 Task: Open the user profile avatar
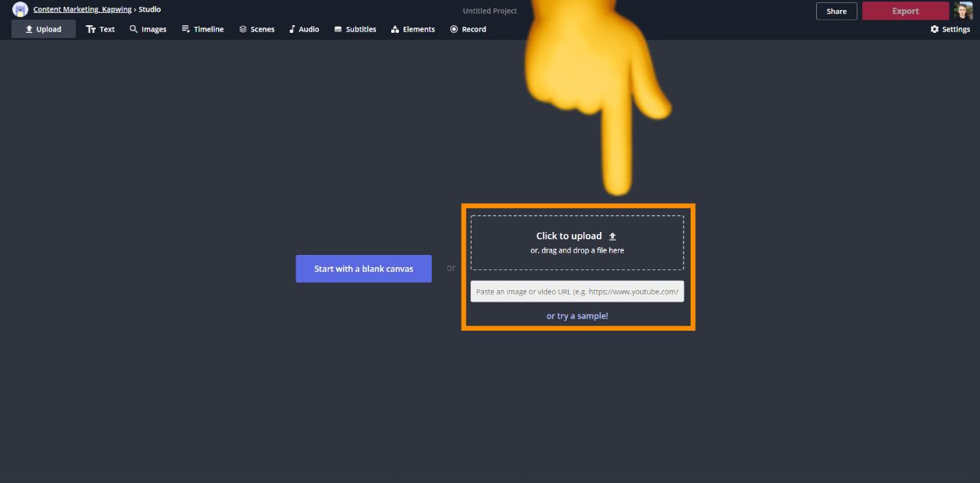click(x=963, y=11)
